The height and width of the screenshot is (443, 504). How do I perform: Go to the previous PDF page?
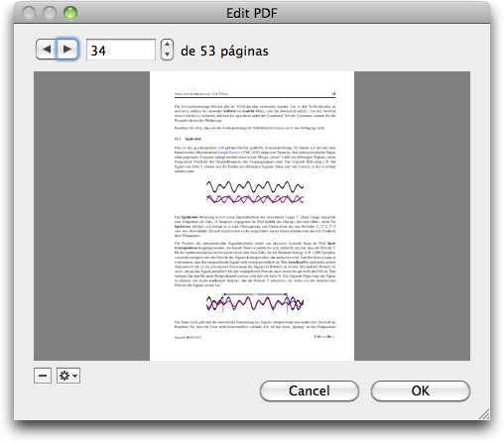(47, 50)
